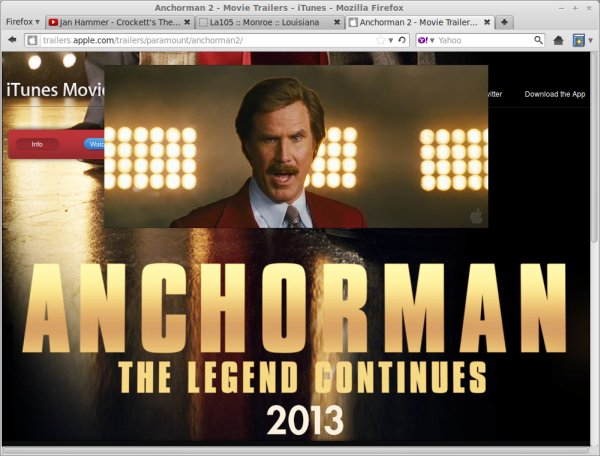The image size is (600, 456).
Task: Open the URL history dropdown arrow
Action: 391,40
